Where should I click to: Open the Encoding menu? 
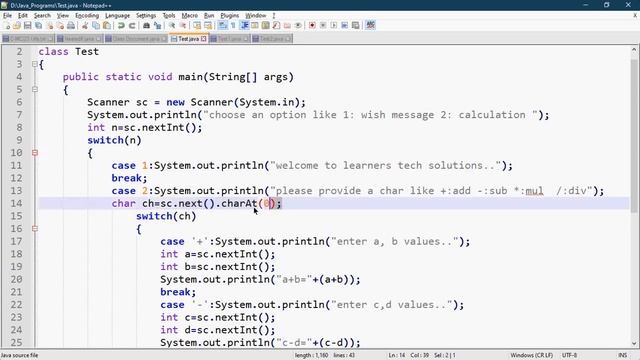tap(87, 16)
